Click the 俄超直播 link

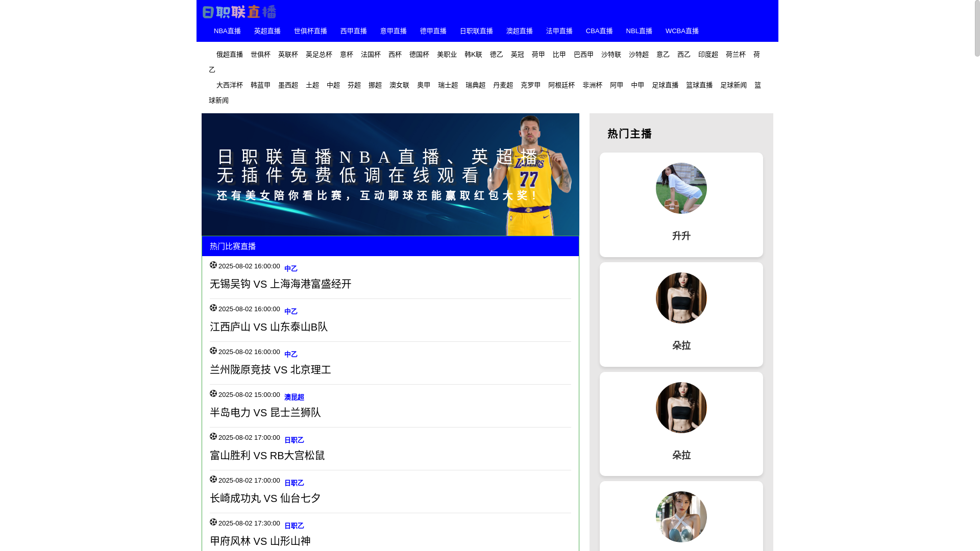(x=230, y=55)
